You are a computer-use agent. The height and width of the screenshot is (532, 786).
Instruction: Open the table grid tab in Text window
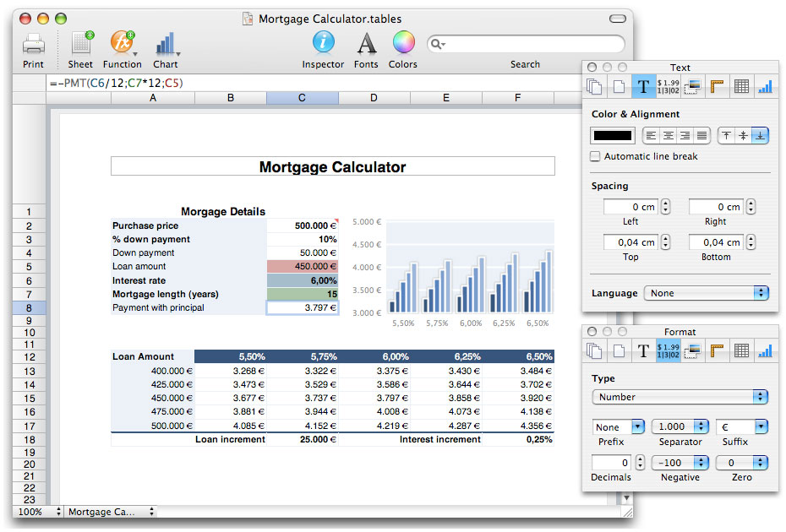tap(741, 87)
